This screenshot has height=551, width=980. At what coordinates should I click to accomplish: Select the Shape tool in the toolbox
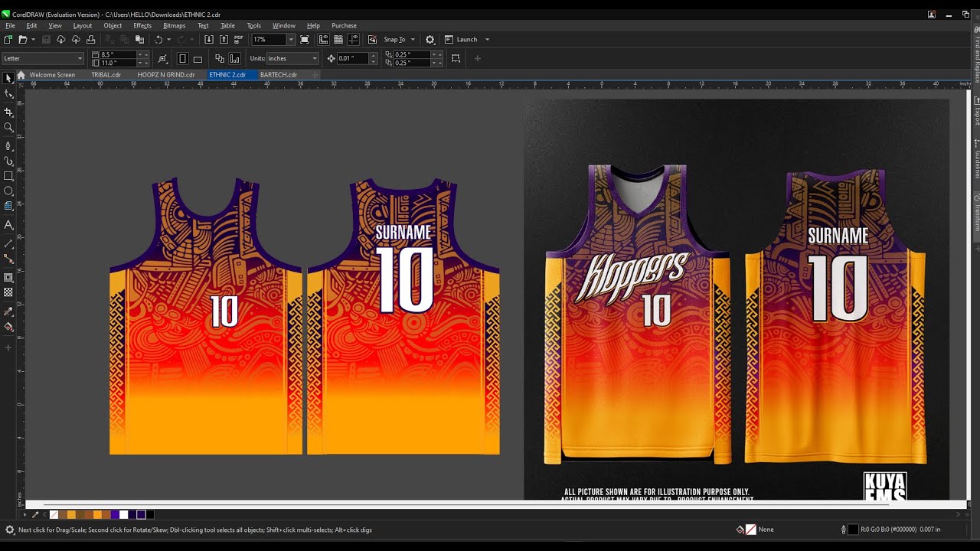[x=8, y=94]
